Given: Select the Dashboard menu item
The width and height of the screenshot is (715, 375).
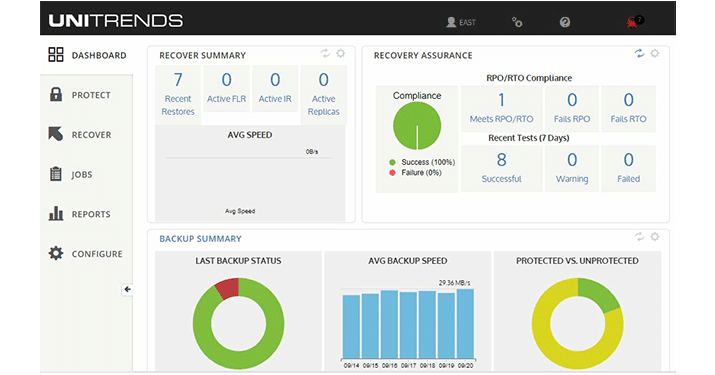Looking at the screenshot, I should pyautogui.click(x=87, y=55).
